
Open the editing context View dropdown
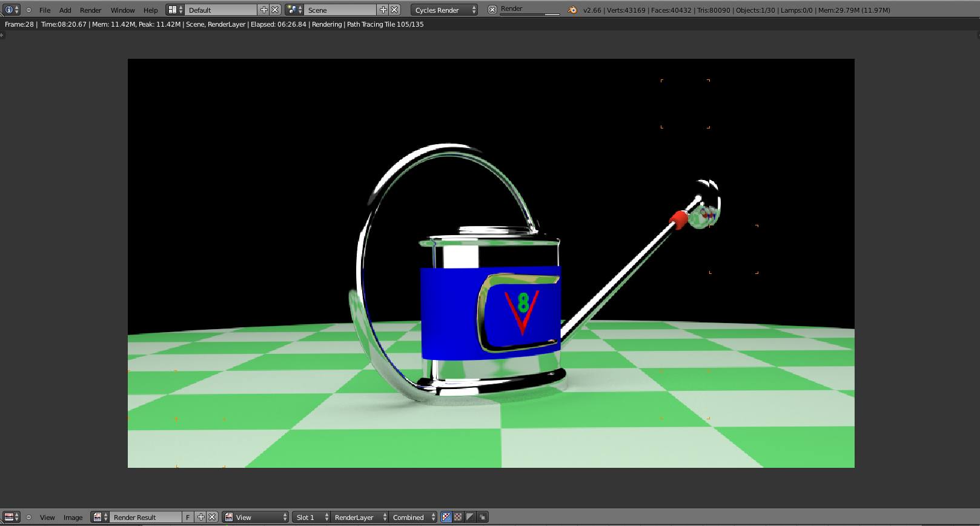(x=256, y=517)
